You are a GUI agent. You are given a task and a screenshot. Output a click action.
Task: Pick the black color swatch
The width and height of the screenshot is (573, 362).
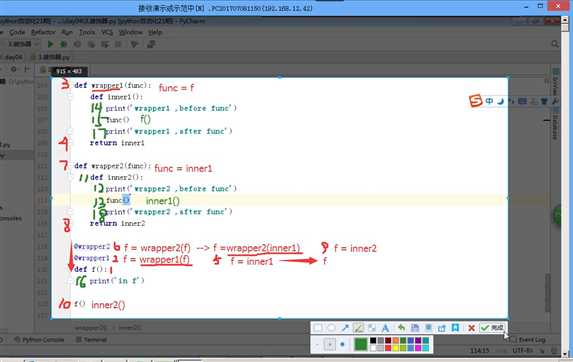tap(373, 340)
